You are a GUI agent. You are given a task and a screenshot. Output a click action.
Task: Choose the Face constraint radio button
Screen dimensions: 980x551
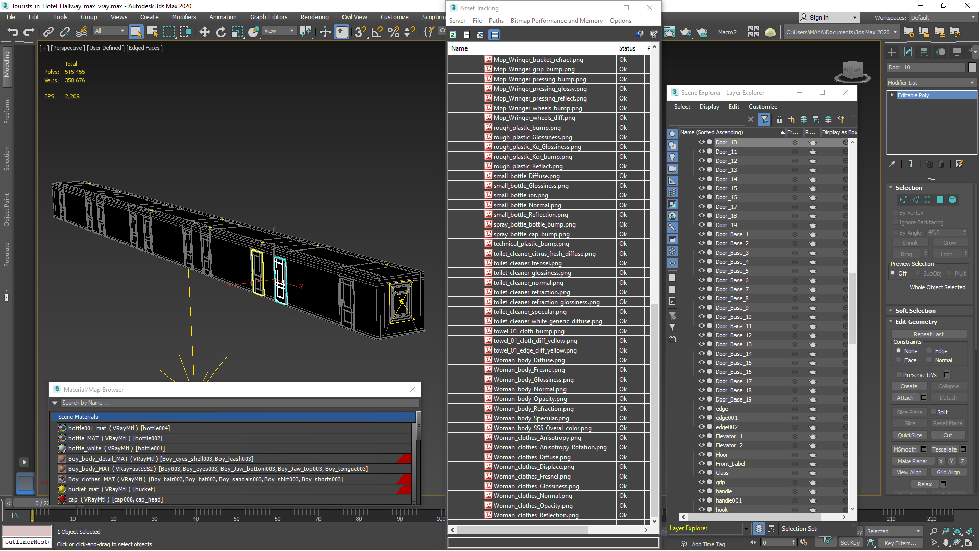(899, 360)
